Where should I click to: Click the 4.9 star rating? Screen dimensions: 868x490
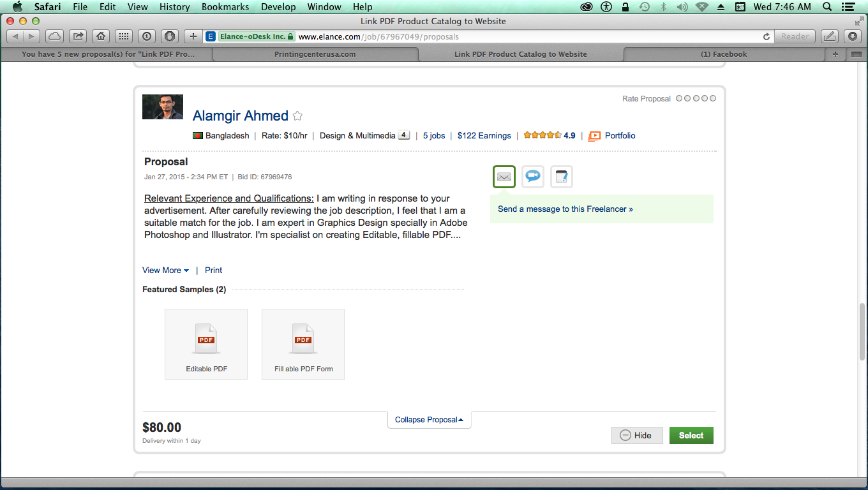click(550, 136)
